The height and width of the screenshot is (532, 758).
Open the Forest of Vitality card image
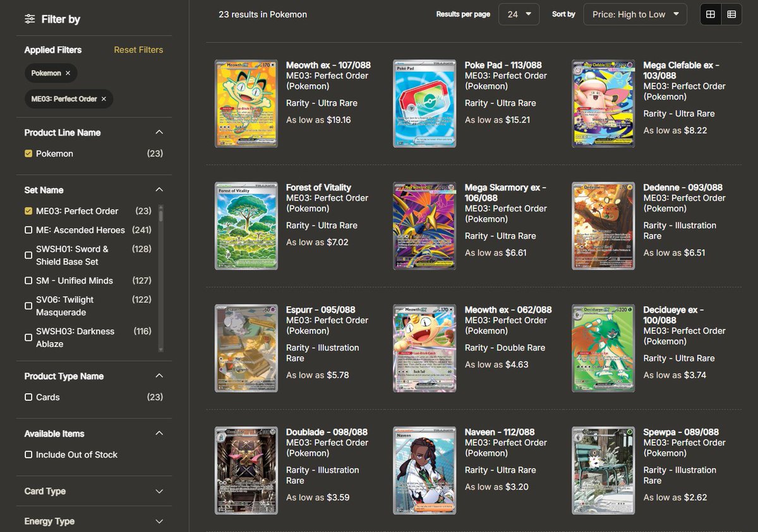(x=246, y=226)
